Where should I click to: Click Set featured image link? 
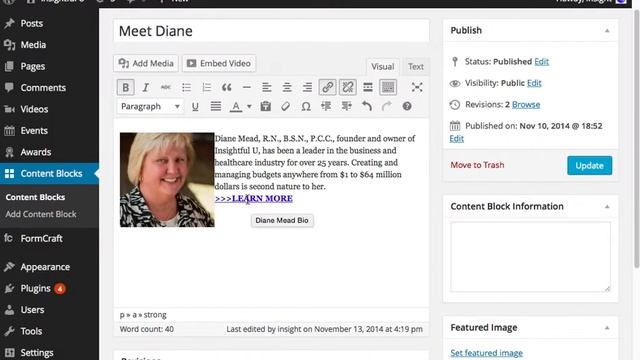coord(487,353)
